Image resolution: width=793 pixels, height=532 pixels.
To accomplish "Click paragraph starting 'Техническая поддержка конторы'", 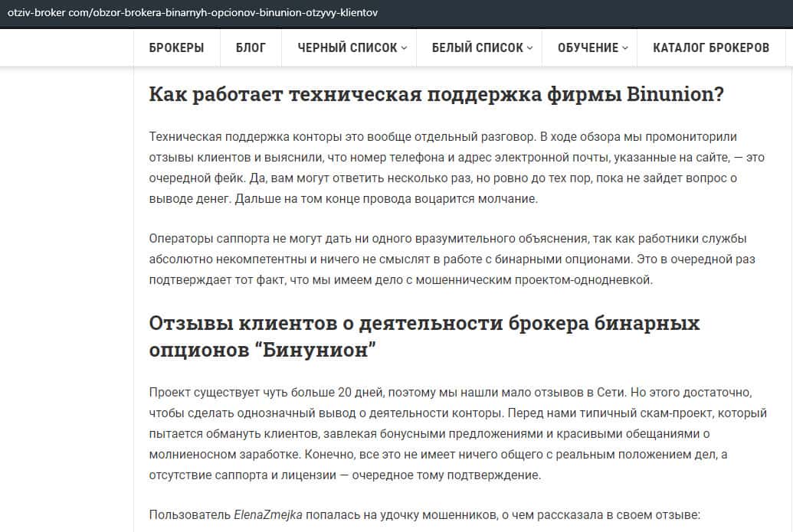I will point(457,168).
